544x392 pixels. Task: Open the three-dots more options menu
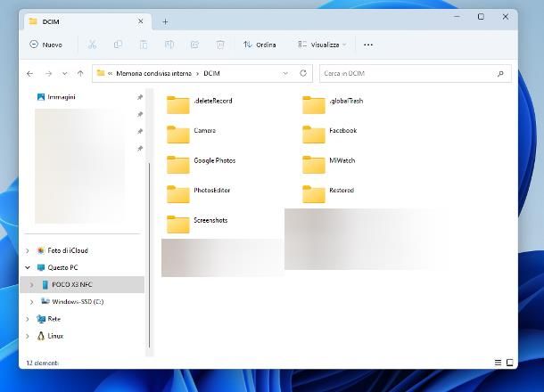click(368, 45)
